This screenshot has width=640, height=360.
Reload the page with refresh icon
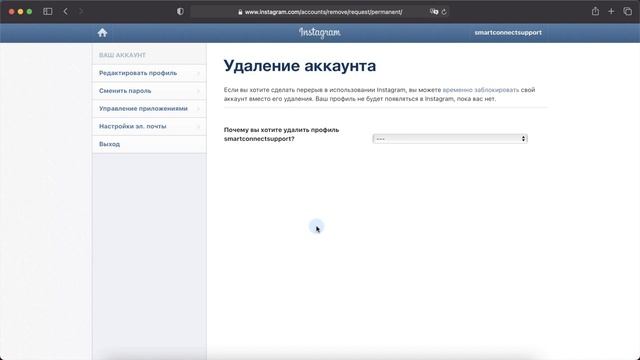(x=444, y=12)
